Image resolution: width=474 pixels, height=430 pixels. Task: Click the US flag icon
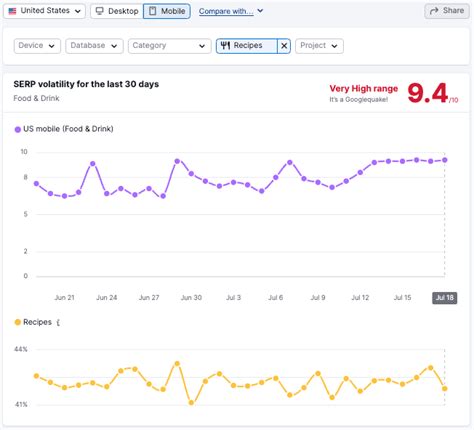[12, 11]
